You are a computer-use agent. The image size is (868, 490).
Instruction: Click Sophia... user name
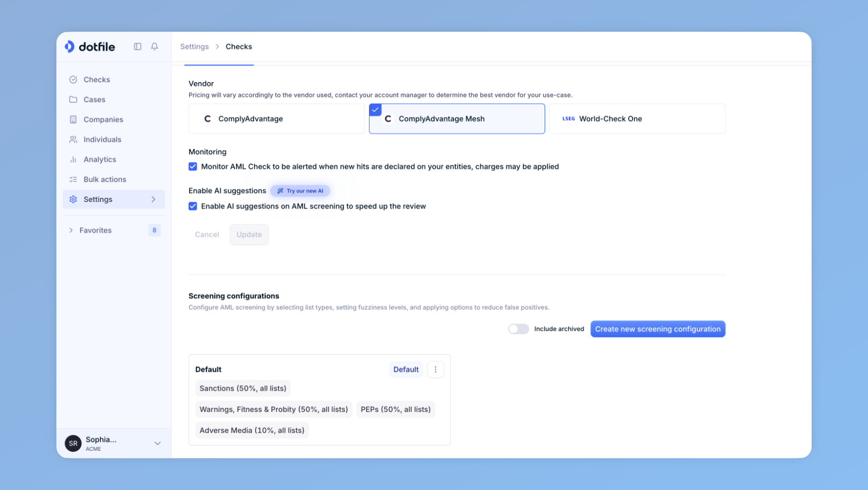[x=101, y=439]
